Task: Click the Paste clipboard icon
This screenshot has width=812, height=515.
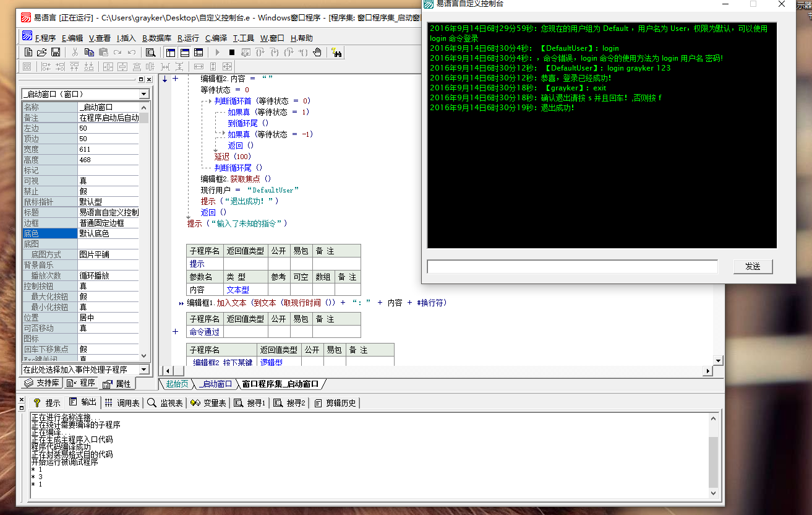Action: [103, 53]
